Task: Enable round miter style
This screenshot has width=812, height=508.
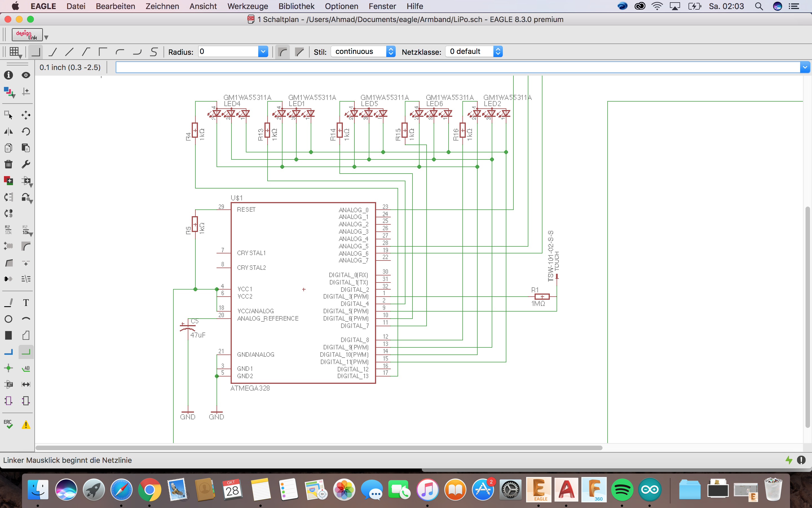Action: click(x=283, y=52)
